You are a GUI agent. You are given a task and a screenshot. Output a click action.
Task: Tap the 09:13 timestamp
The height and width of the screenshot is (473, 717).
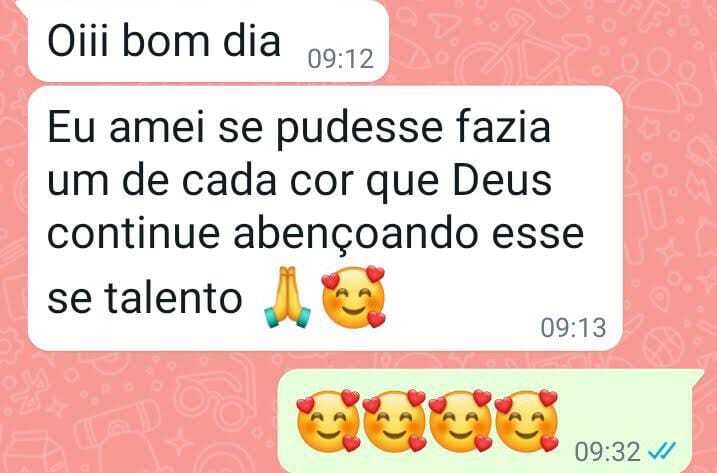coord(573,328)
